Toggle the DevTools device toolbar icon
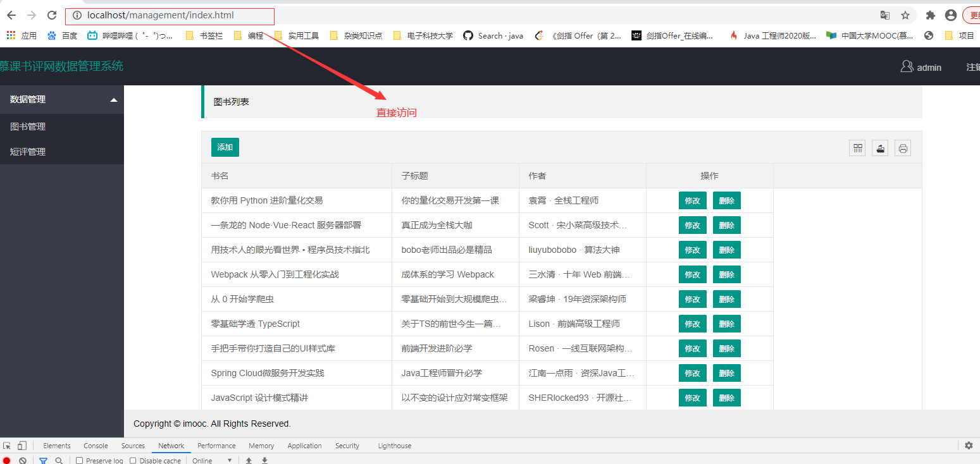 [22, 446]
